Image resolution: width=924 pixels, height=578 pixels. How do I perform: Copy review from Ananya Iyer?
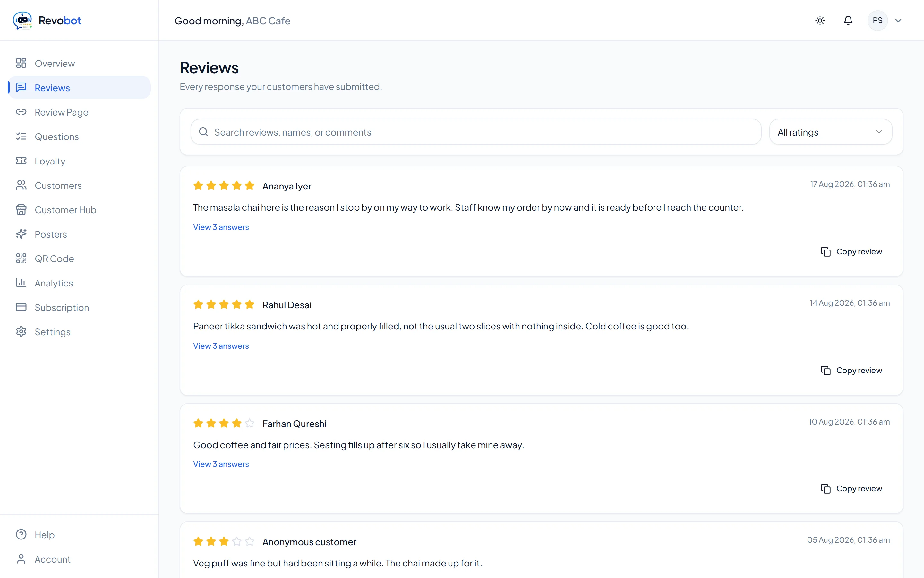(851, 251)
